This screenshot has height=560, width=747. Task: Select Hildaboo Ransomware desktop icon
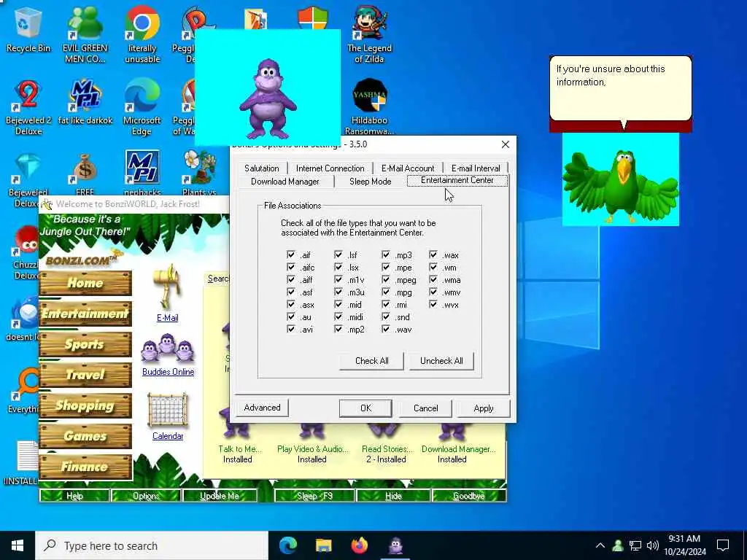pyautogui.click(x=369, y=108)
